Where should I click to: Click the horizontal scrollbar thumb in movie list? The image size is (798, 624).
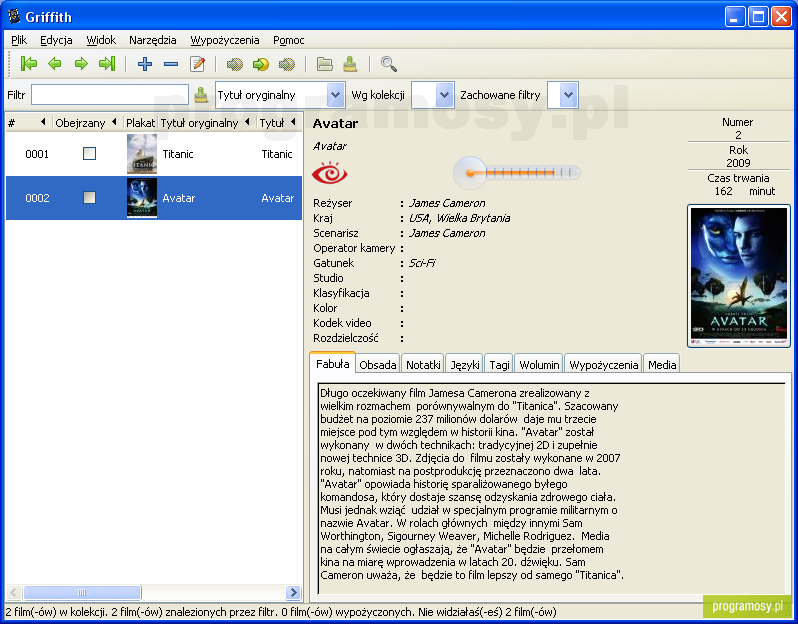(x=82, y=592)
